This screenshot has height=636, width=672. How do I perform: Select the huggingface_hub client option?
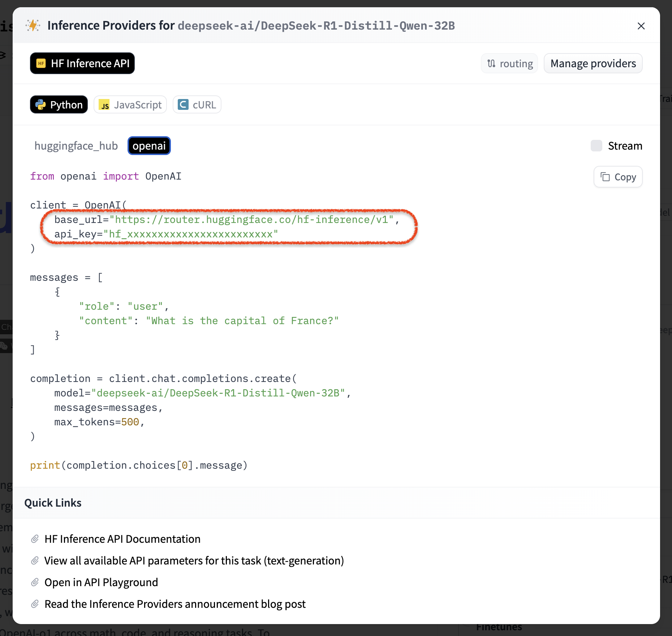tap(76, 146)
